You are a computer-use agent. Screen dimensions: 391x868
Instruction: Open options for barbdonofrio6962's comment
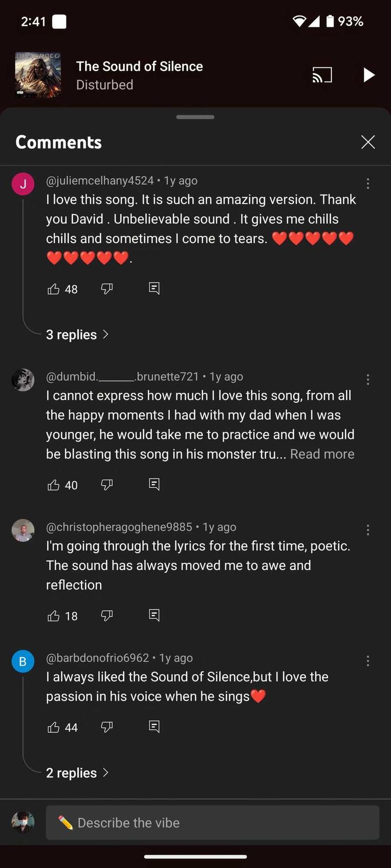click(x=368, y=661)
